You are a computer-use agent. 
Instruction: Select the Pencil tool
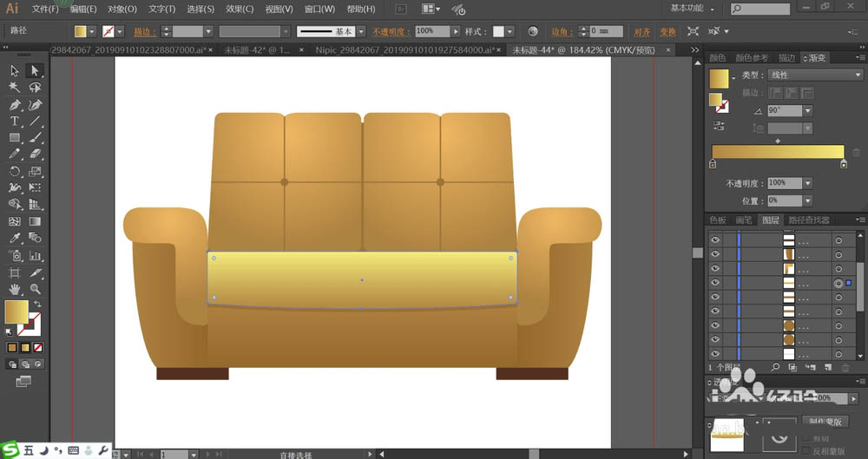click(x=15, y=154)
